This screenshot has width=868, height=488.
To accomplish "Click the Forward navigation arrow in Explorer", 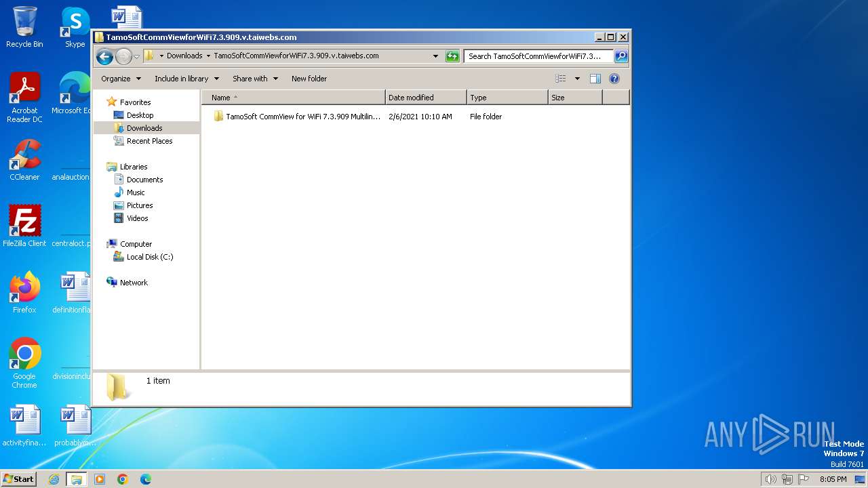I will 123,56.
